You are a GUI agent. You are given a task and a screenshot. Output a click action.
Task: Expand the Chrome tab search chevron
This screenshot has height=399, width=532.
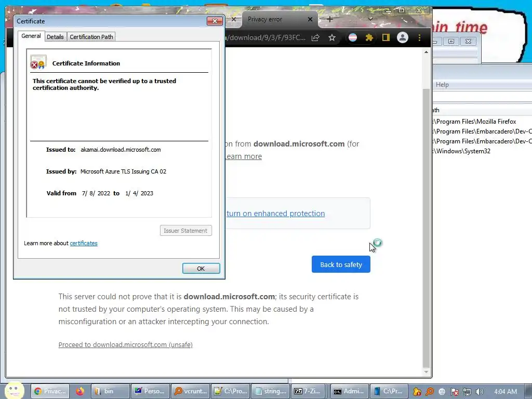[370, 19]
